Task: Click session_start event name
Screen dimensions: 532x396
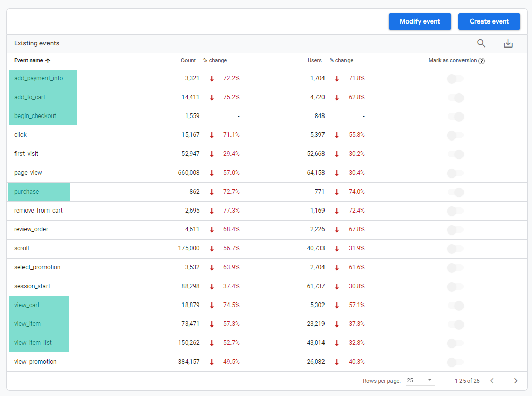Action: coord(32,286)
